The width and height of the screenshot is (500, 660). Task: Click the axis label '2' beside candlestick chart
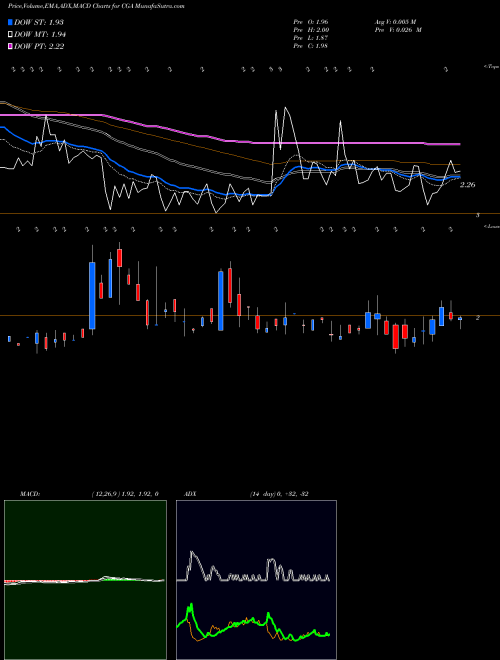477,318
